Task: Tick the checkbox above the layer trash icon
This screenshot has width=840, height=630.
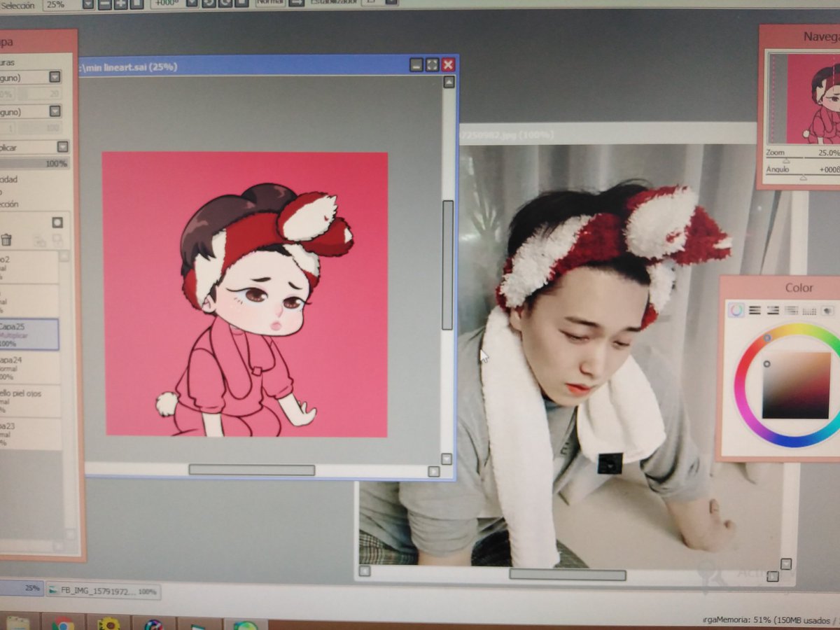Action: pyautogui.click(x=57, y=223)
